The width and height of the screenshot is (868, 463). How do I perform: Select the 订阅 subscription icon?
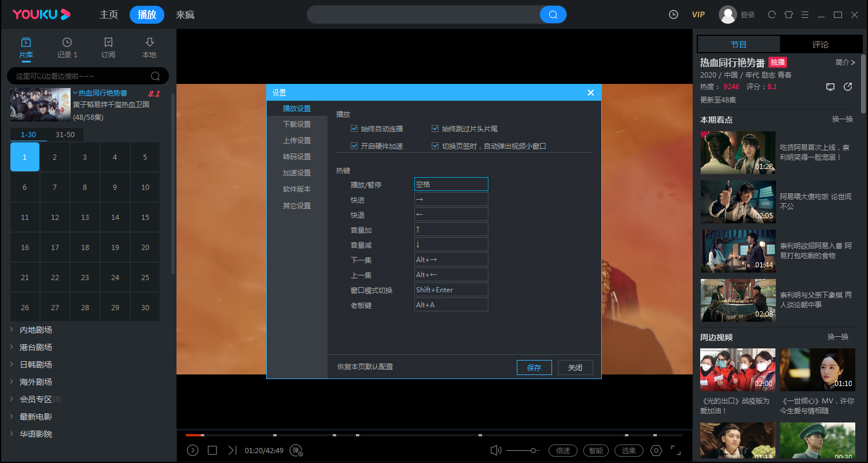point(108,48)
